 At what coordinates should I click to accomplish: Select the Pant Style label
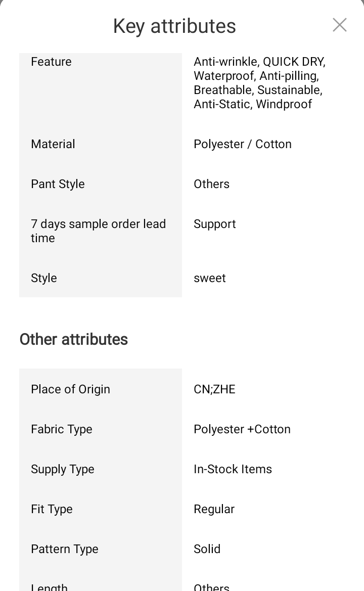pos(58,184)
